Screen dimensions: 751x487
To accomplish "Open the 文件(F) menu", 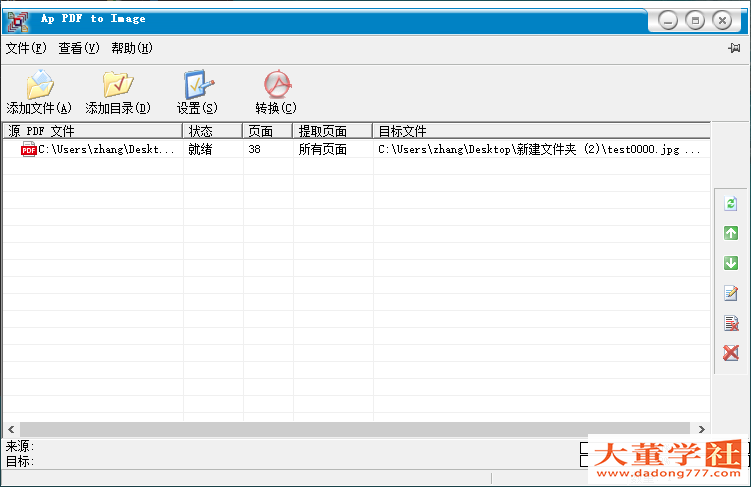I will coord(26,48).
